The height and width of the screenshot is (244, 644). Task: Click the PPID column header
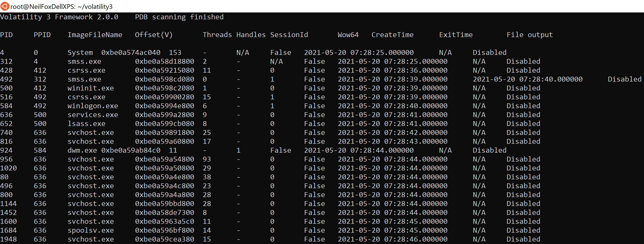pyautogui.click(x=42, y=35)
